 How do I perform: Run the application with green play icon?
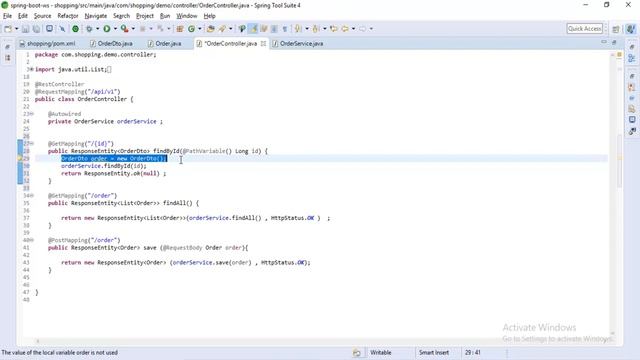107,29
